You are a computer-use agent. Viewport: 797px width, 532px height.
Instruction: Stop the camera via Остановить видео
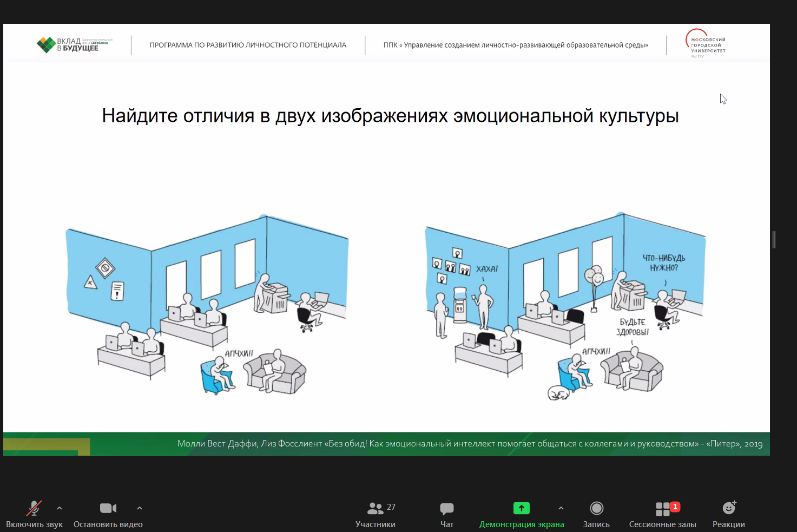[108, 508]
